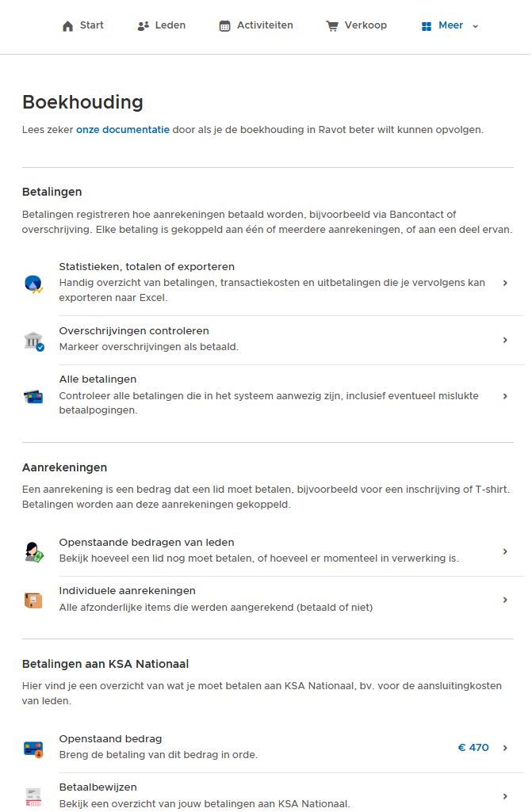Click the receipt icon beside Betaalbewijzen
Viewport: 532px width, 812px height.
point(34,798)
